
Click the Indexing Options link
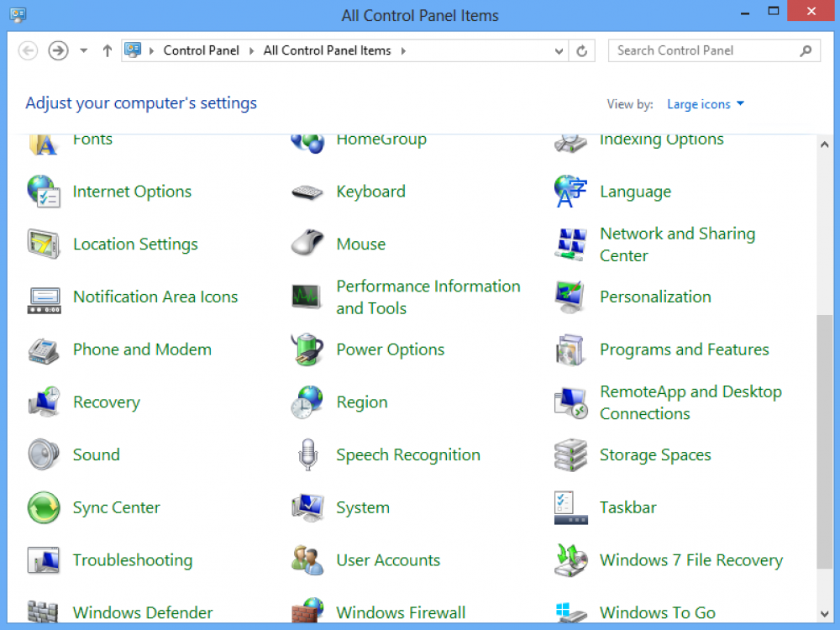pyautogui.click(x=662, y=139)
